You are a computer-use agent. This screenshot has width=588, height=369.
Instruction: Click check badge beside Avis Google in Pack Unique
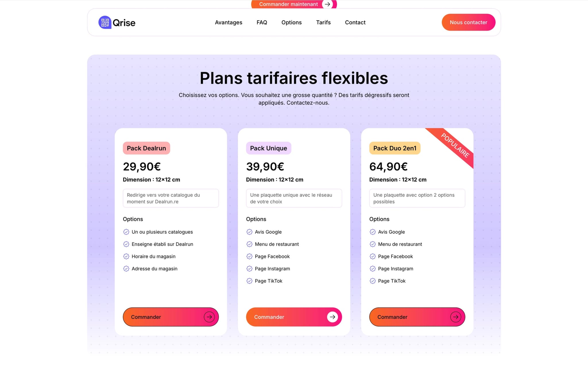(x=249, y=232)
